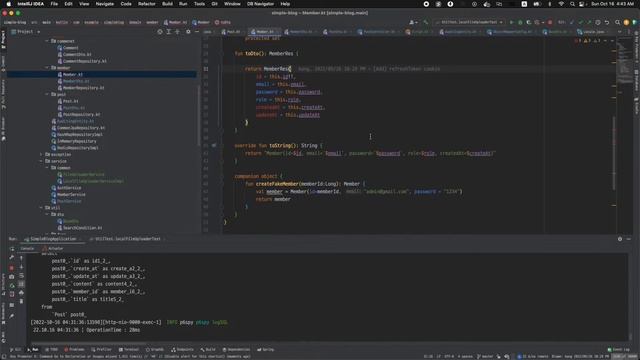Collapse the util package folder
The height and width of the screenshot is (360, 640).
point(41,208)
